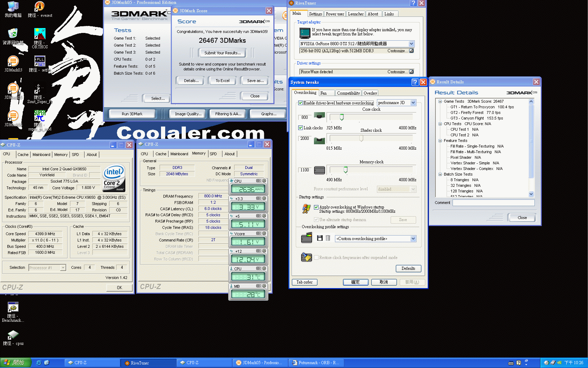This screenshot has width=588, height=368.
Task: Delete overclocking profile with trash icon
Action: point(328,238)
